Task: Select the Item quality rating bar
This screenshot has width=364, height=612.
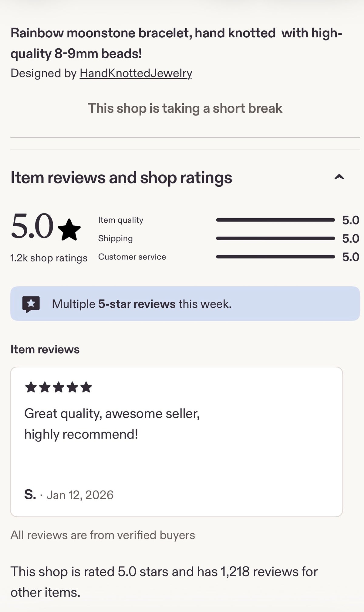Action: click(x=275, y=220)
